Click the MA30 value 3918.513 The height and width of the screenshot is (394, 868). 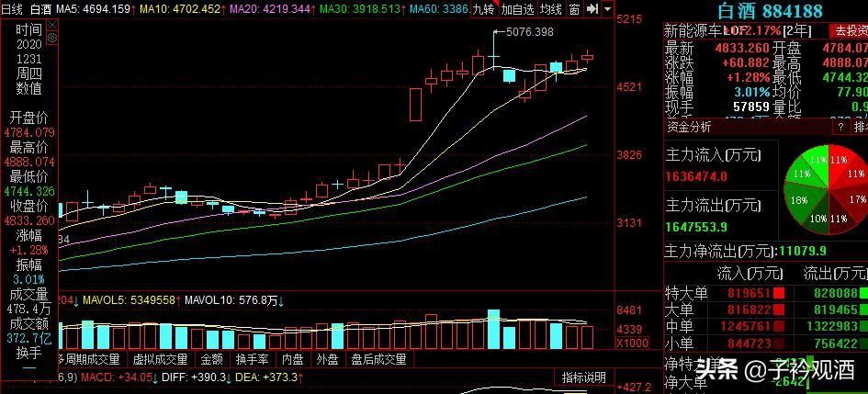(x=375, y=9)
